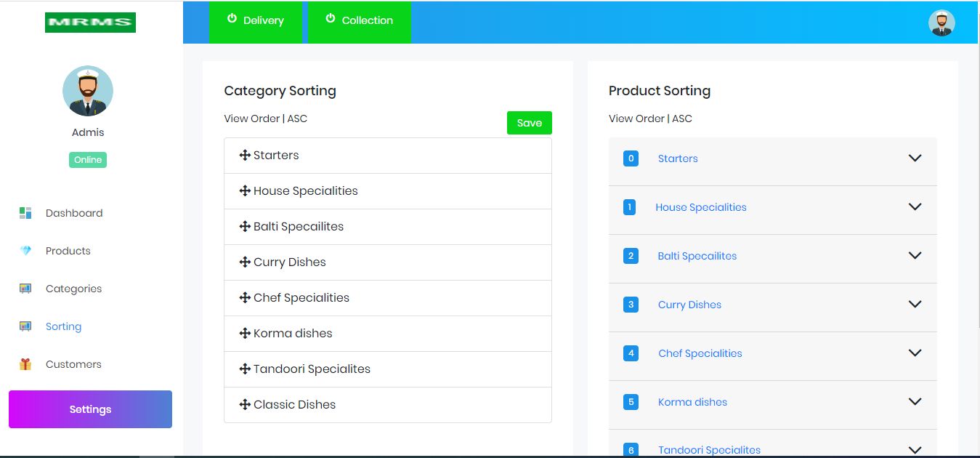Click the move icon next to Classic Dishes
Viewport: 980px width, 458px height.
tap(245, 405)
